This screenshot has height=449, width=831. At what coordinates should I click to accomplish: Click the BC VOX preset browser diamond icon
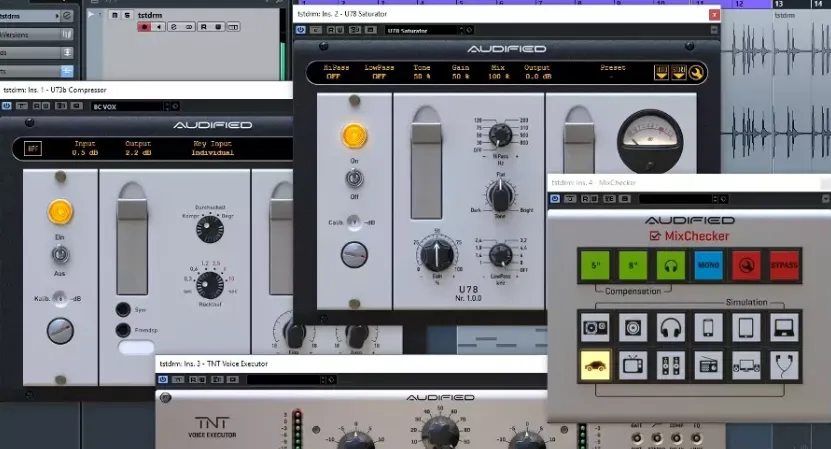pyautogui.click(x=175, y=107)
